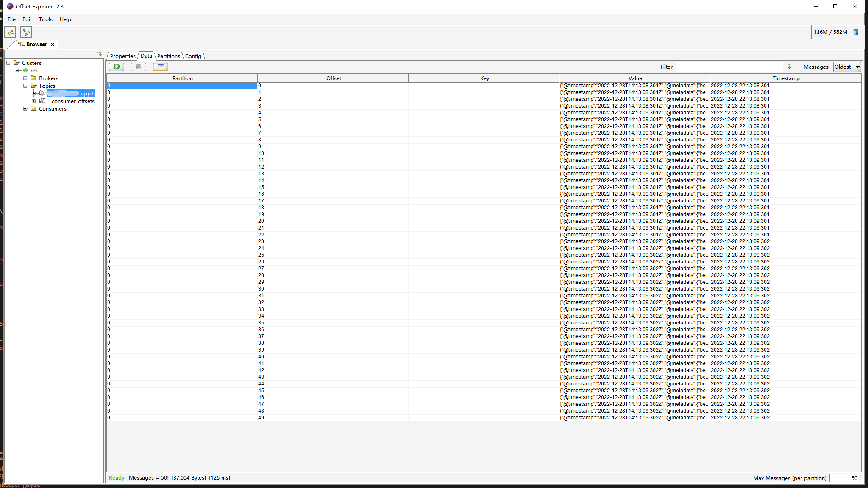Apply filter with green arrow icon
This screenshot has height=488, width=868.
pyautogui.click(x=789, y=67)
